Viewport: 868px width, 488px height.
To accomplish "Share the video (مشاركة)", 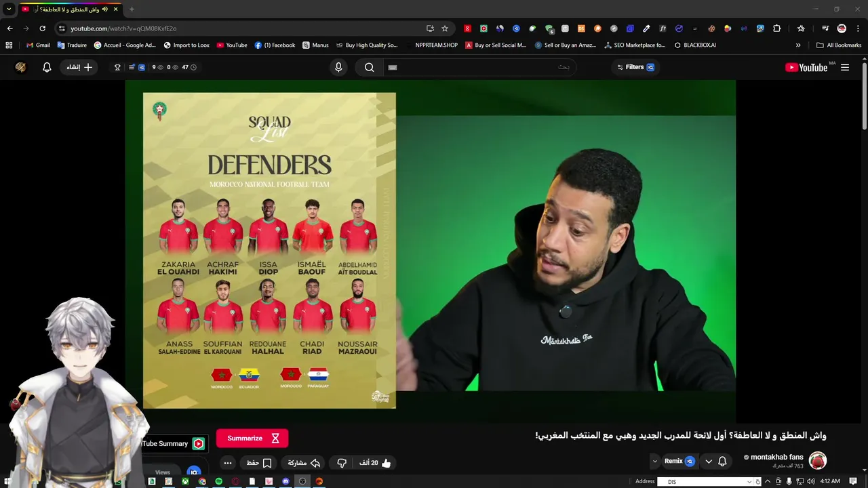I will click(304, 463).
